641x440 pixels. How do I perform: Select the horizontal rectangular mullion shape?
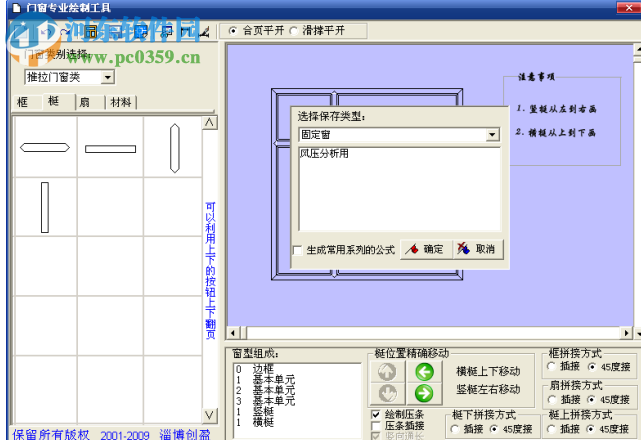coord(110,149)
